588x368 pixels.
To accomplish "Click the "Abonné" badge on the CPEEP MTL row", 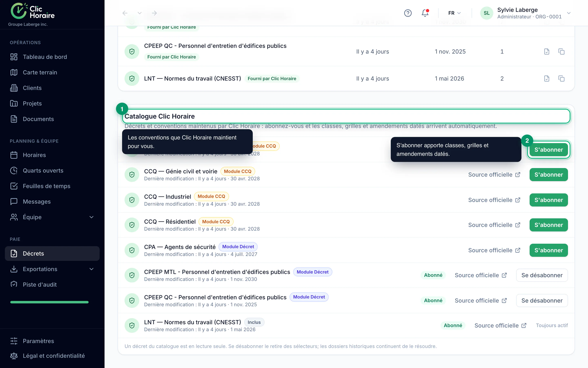I will pyautogui.click(x=433, y=275).
